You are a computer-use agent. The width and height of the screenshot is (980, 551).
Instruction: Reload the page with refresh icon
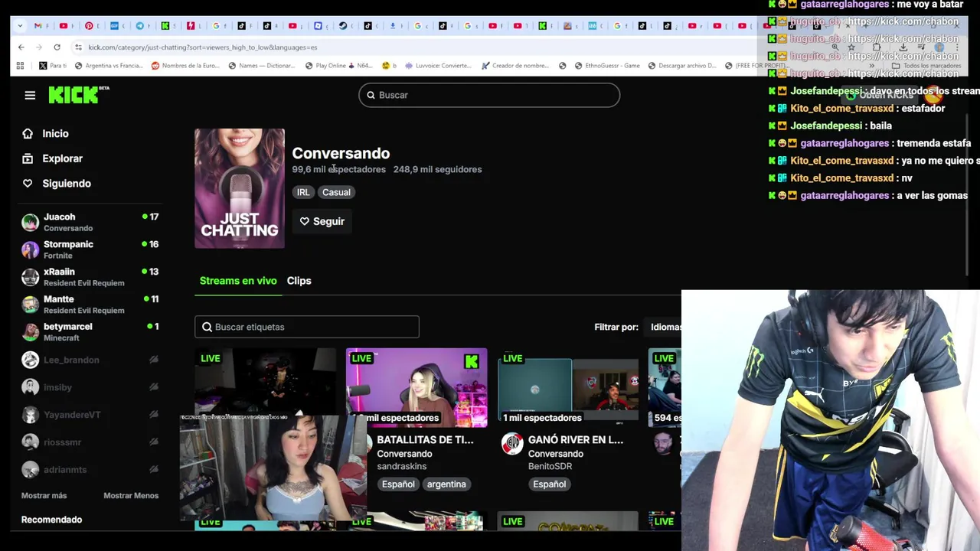[x=57, y=47]
